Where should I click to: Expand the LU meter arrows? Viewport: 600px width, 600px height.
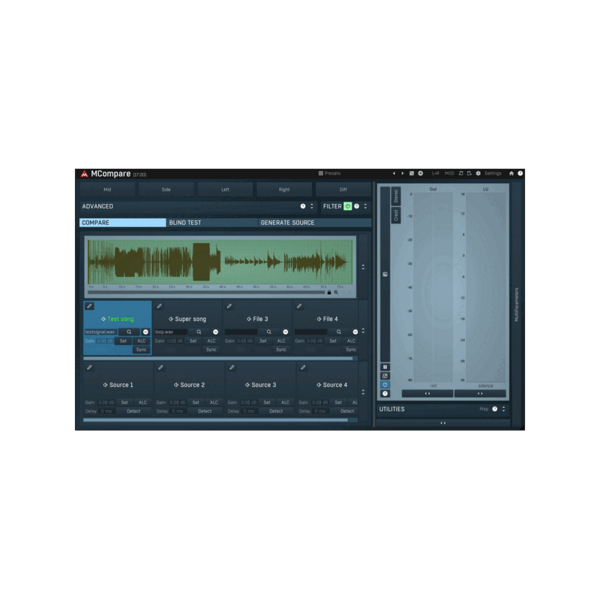click(480, 393)
